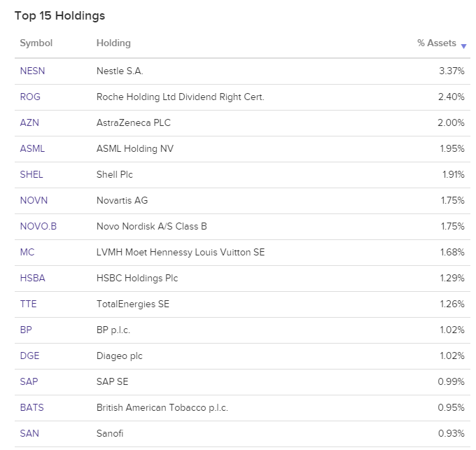Open the ROG symbol link
Viewport: 476px width, 450px height.
30,97
